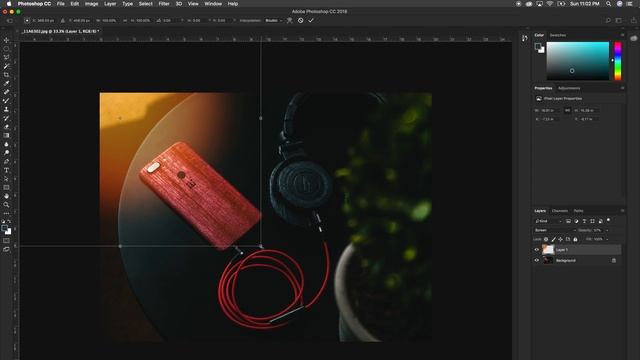Turn layer filtering on or off
The image size is (640, 360).
609,220
